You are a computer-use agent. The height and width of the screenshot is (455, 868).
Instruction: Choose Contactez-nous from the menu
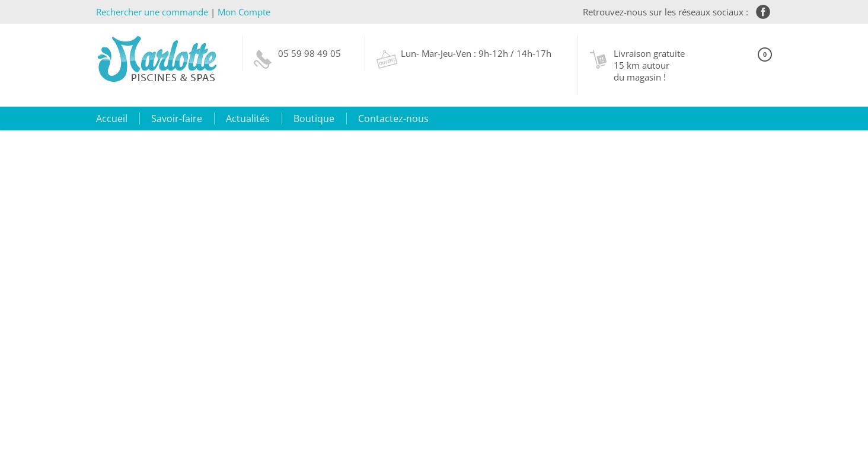click(x=392, y=118)
